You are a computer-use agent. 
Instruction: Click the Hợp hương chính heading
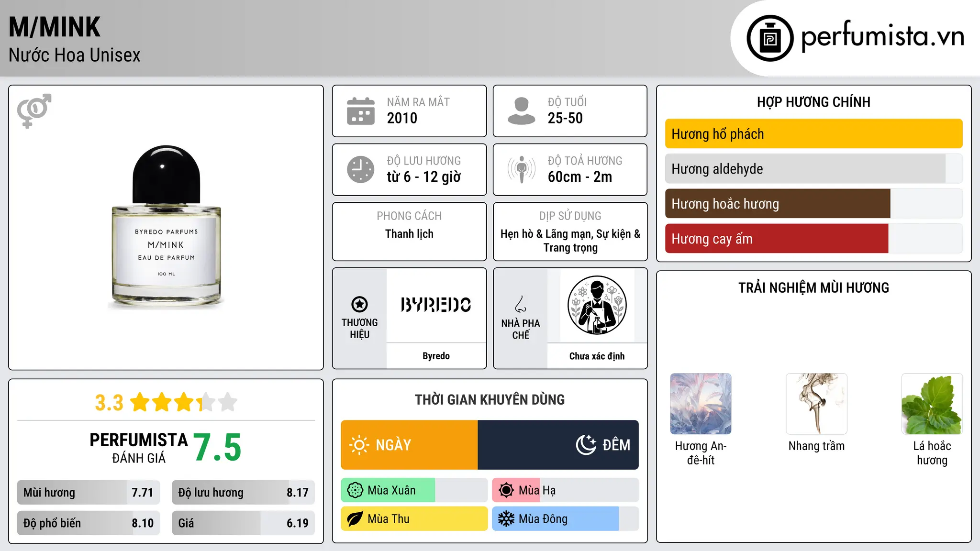pyautogui.click(x=813, y=102)
